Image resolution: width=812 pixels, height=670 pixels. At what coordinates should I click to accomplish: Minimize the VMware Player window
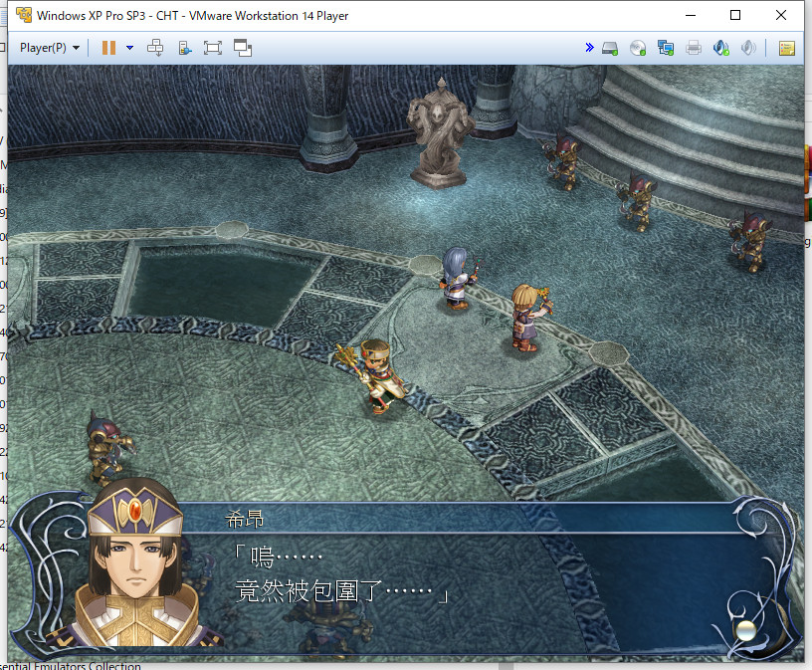[691, 15]
